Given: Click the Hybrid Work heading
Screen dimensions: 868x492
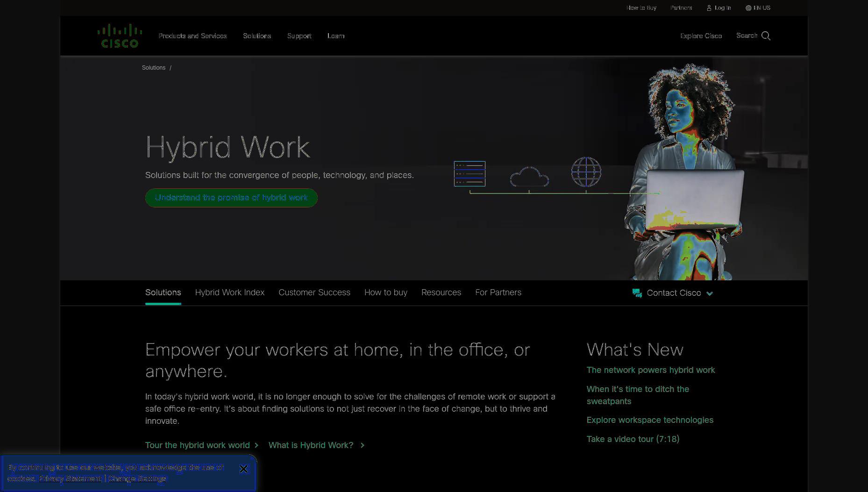Looking at the screenshot, I should coord(228,147).
